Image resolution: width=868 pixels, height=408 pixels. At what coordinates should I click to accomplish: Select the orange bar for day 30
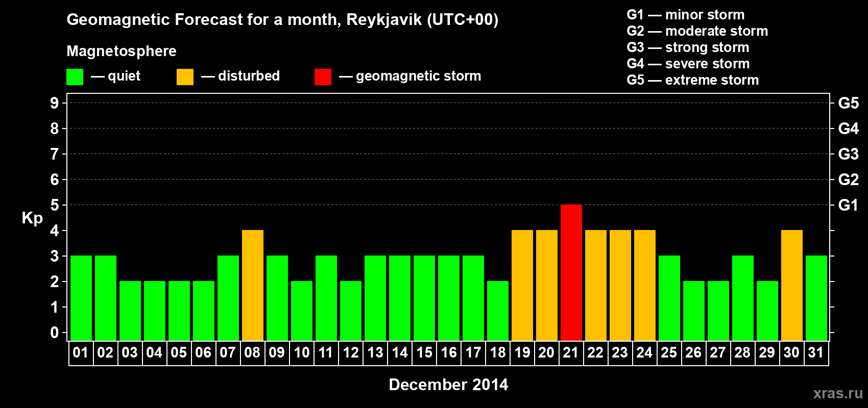tap(791, 285)
